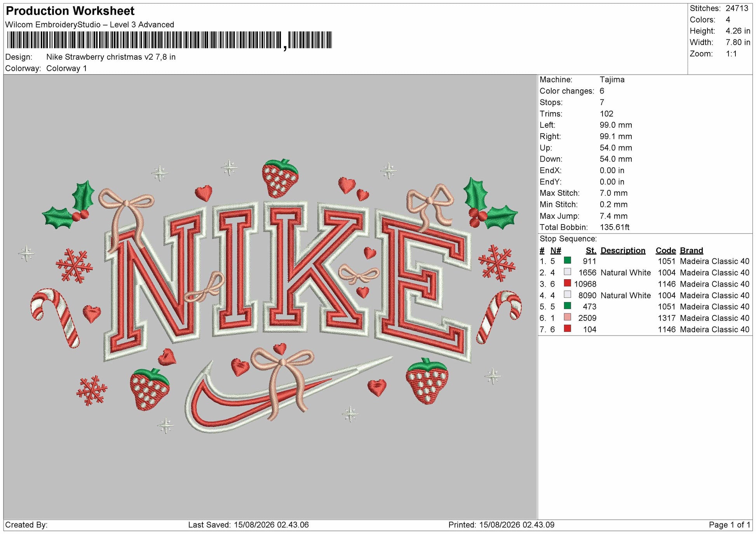Select the "Production Worksheet" heading
756x534 pixels.
click(70, 11)
